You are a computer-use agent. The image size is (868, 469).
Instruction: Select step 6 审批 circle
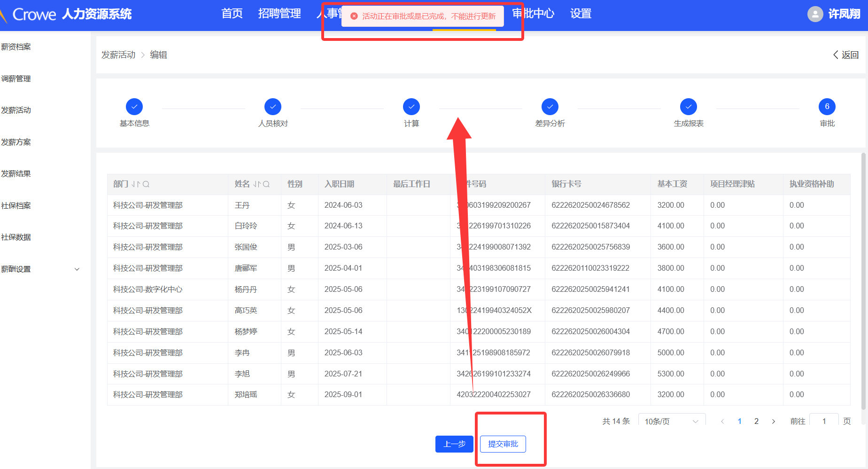pyautogui.click(x=827, y=107)
